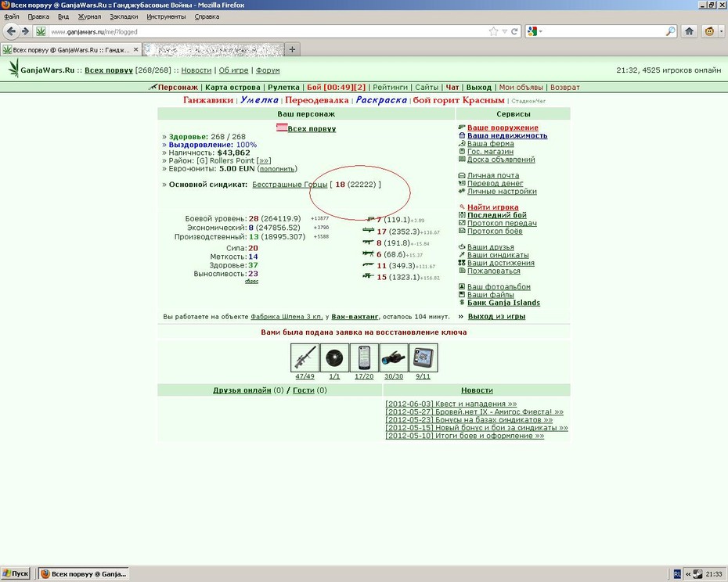
Task: Click the browser Back arrow button
Action: click(x=11, y=31)
